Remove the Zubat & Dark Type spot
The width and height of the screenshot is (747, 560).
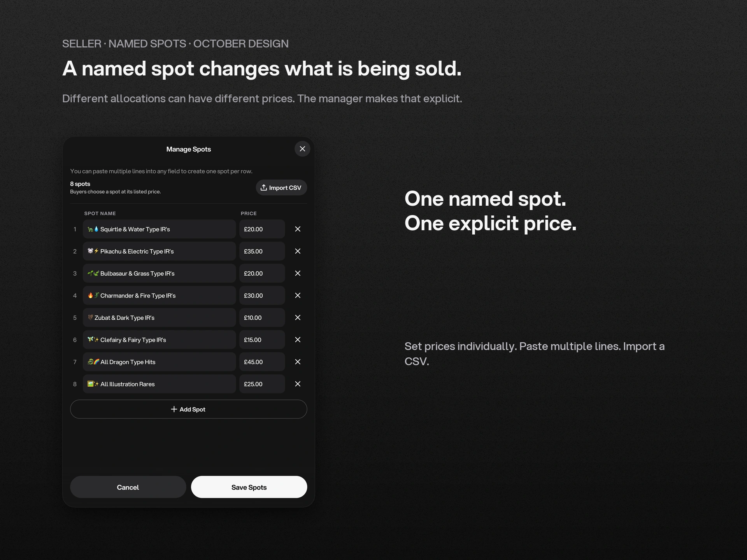click(x=298, y=318)
